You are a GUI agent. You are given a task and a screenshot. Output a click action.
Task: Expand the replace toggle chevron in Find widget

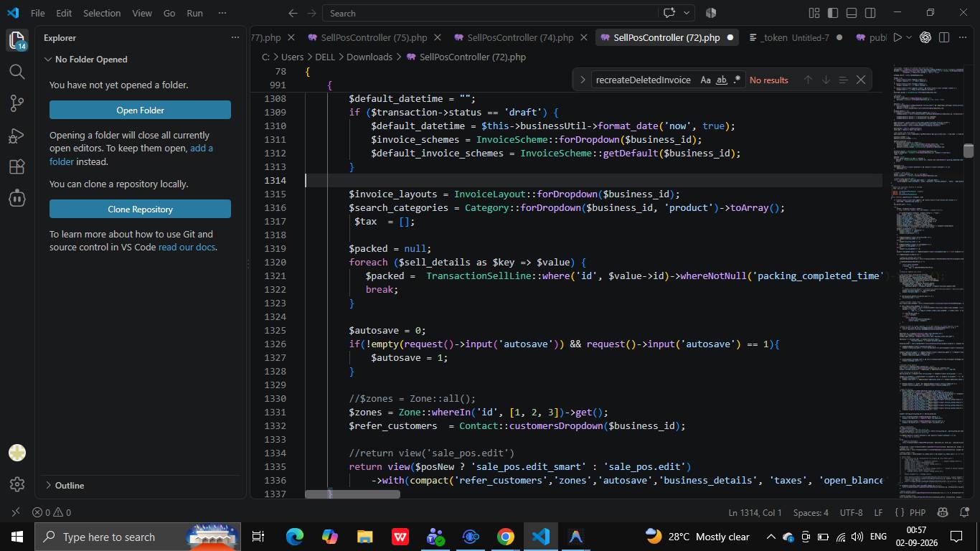tap(583, 80)
